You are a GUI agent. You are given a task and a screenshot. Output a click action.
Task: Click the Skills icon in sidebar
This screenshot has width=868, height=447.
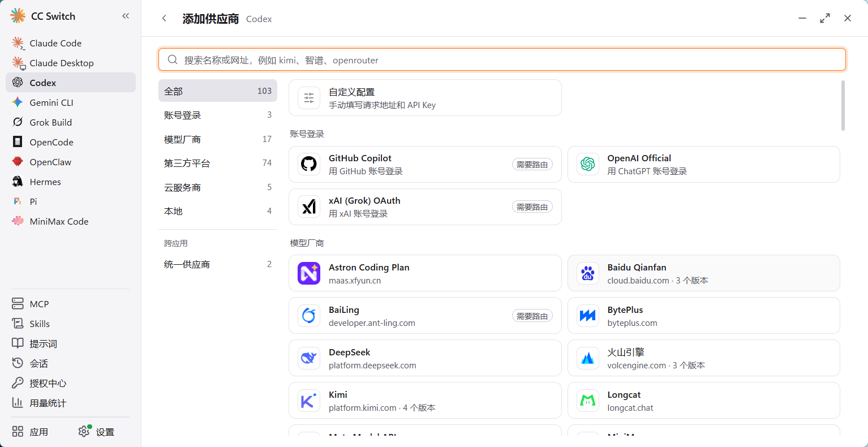tap(18, 324)
